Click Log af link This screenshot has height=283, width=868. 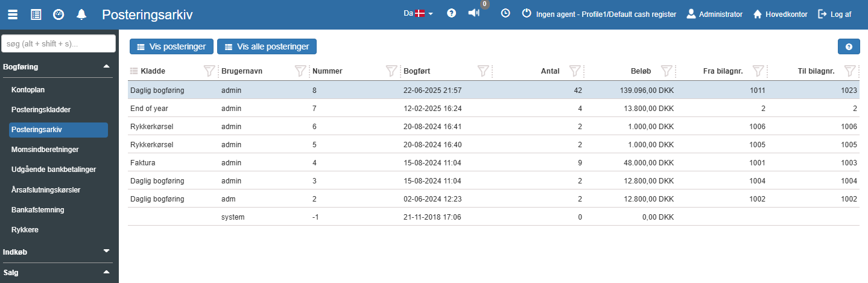point(841,14)
